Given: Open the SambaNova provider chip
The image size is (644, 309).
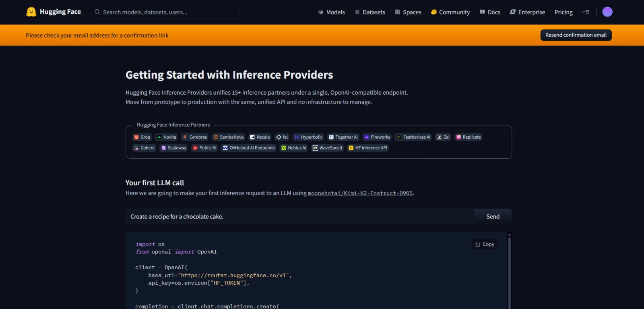Looking at the screenshot, I should pos(228,137).
